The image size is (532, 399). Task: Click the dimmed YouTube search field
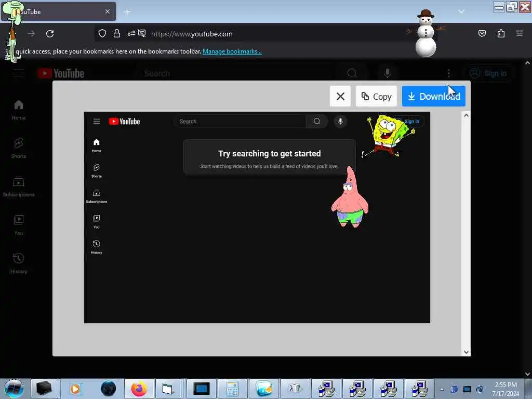coord(234,73)
